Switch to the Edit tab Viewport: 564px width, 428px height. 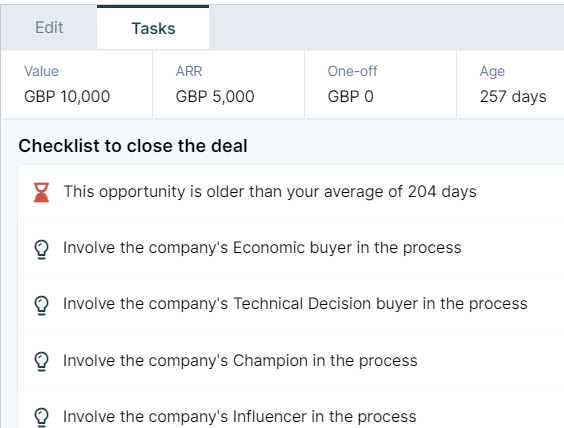[x=49, y=28]
